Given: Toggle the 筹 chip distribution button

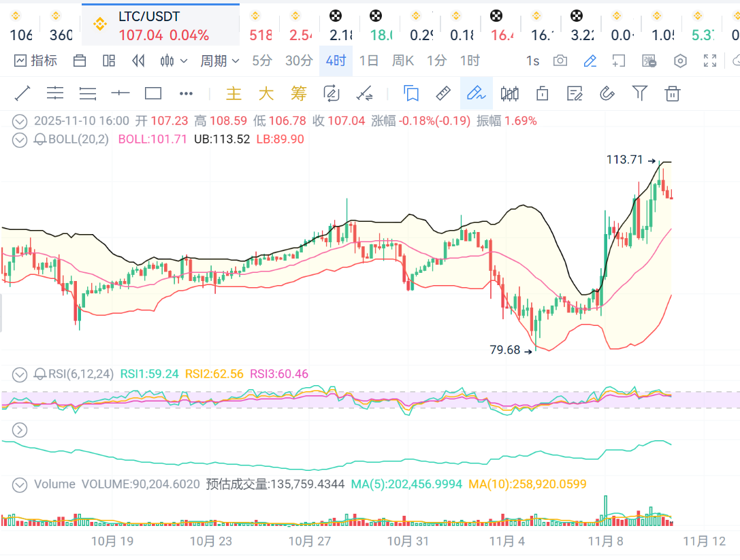Looking at the screenshot, I should pyautogui.click(x=298, y=93).
